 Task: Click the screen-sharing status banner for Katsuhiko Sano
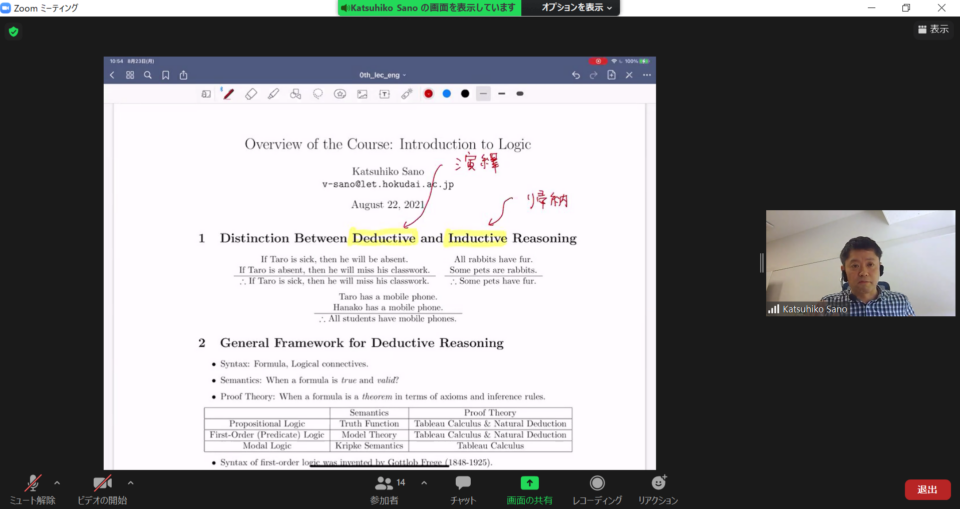429,7
